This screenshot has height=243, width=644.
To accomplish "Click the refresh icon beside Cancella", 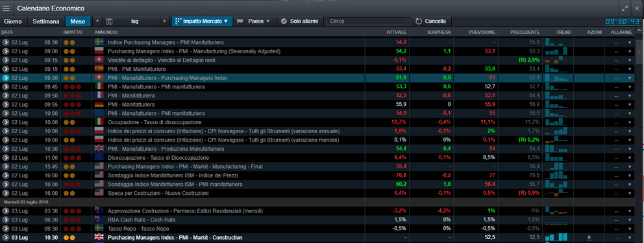I will pyautogui.click(x=419, y=21).
